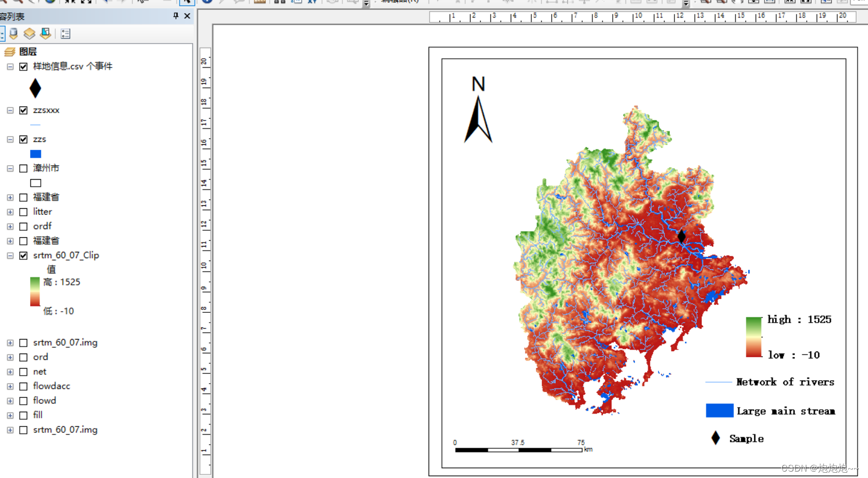Viewport: 868px width, 478px height.
Task: Select the 漳州市 layer name
Action: [46, 168]
